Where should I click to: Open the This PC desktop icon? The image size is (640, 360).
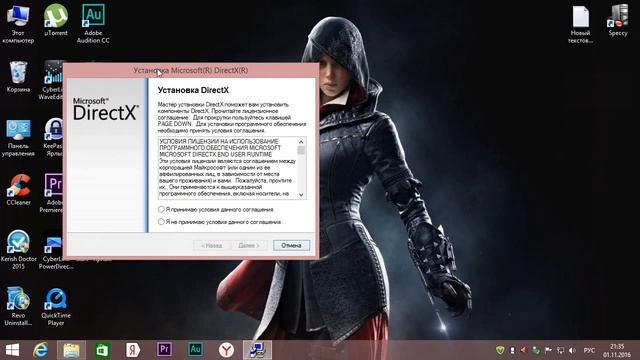(18, 24)
